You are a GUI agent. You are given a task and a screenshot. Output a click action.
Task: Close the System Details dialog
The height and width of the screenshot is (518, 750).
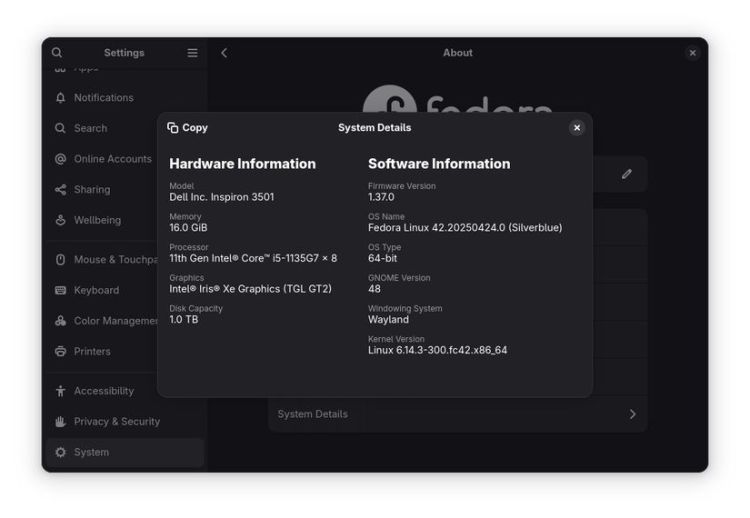(x=577, y=128)
